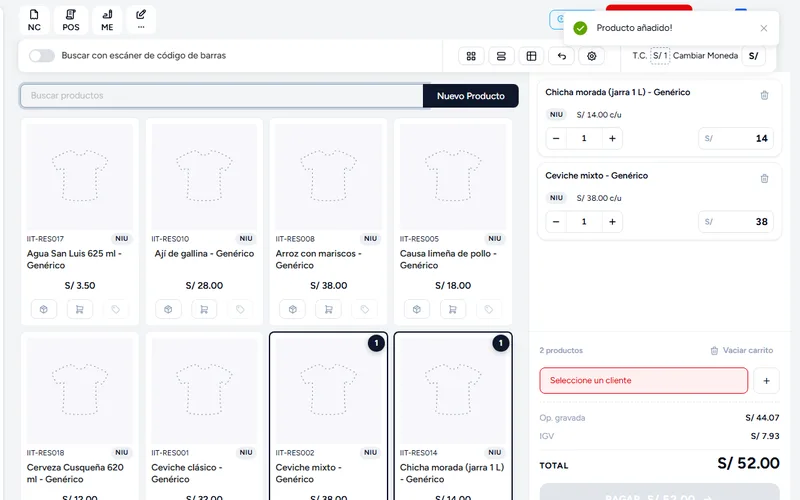
Task: Click the 2 productos cart count
Action: point(561,351)
